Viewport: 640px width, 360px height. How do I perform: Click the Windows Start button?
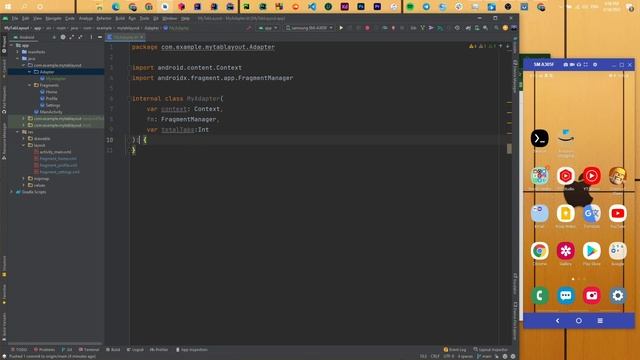(x=8, y=7)
